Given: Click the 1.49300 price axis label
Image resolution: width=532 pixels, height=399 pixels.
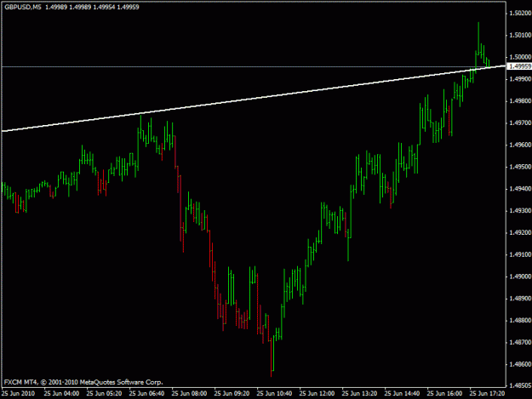Looking at the screenshot, I should coord(520,211).
